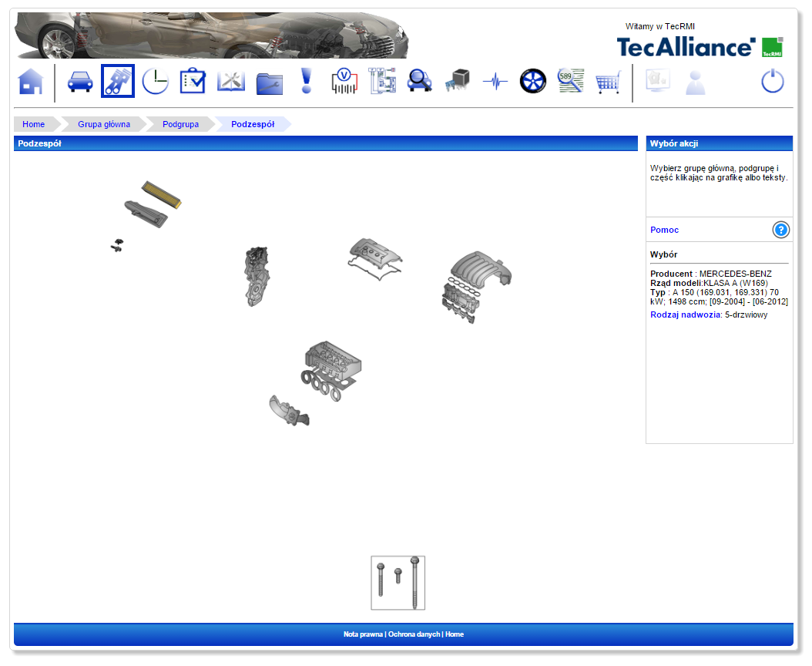Image resolution: width=812 pixels, height=666 pixels.
Task: Click the Home house icon in toolbar
Action: 31,81
